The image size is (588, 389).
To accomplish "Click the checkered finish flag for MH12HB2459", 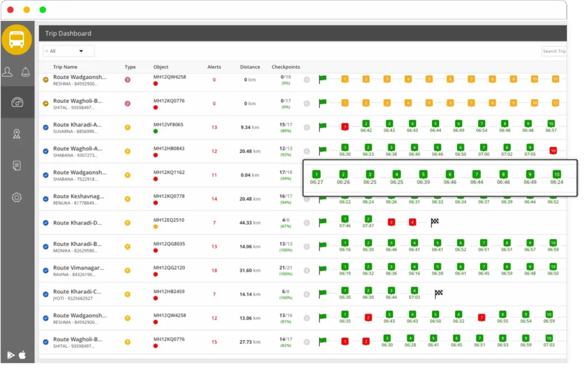I will (439, 294).
